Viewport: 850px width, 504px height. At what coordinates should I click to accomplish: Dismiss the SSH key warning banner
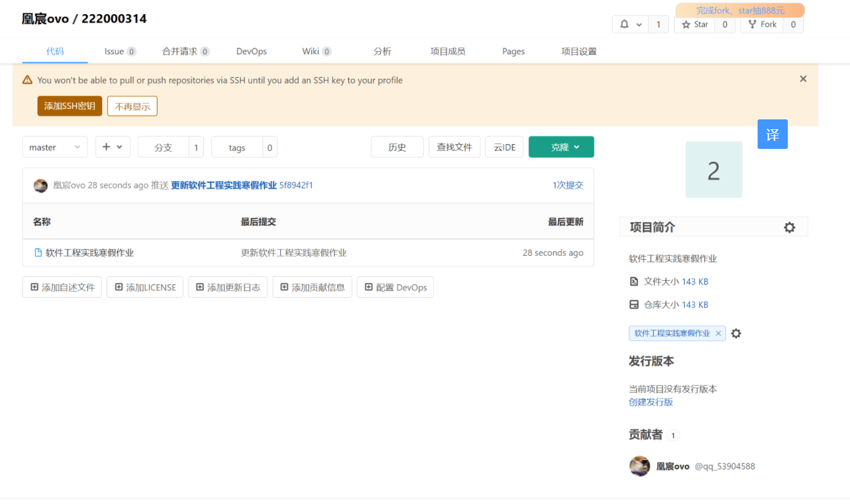click(x=803, y=79)
